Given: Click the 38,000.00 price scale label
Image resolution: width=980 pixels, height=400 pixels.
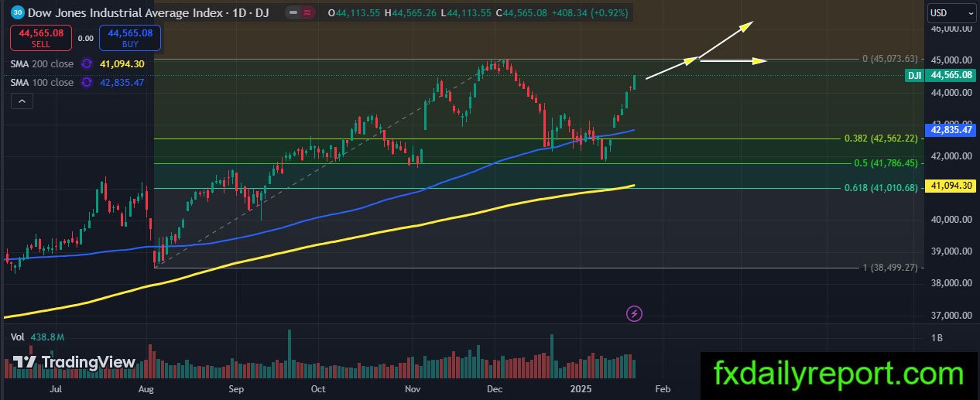Looking at the screenshot, I should [951, 283].
